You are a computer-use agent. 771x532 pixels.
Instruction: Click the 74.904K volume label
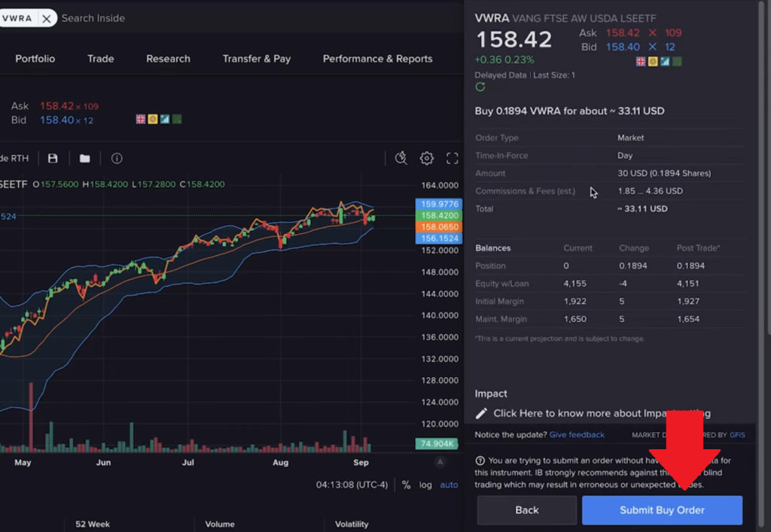point(437,443)
